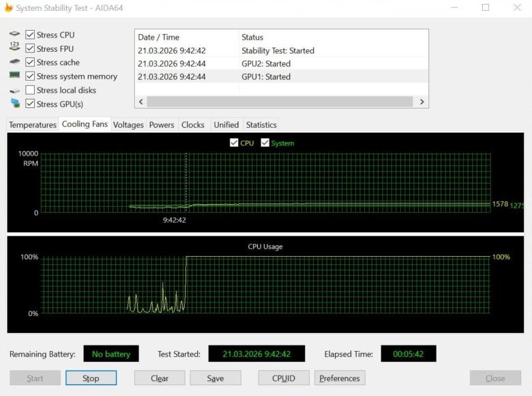This screenshot has height=396, width=532.
Task: Click the Clear button
Action: click(160, 378)
